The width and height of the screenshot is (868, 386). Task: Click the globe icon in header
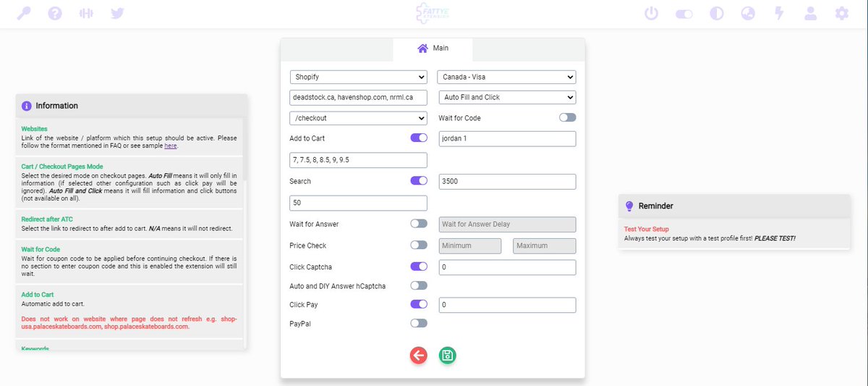click(748, 14)
